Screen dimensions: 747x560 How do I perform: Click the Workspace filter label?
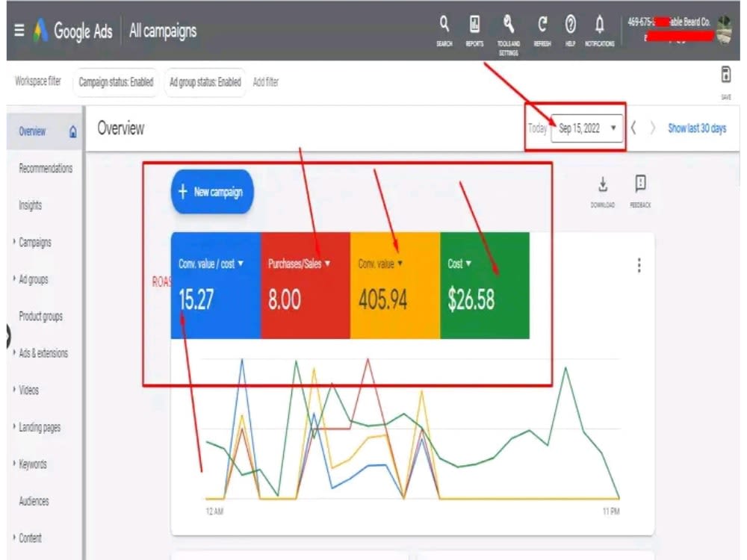point(38,81)
